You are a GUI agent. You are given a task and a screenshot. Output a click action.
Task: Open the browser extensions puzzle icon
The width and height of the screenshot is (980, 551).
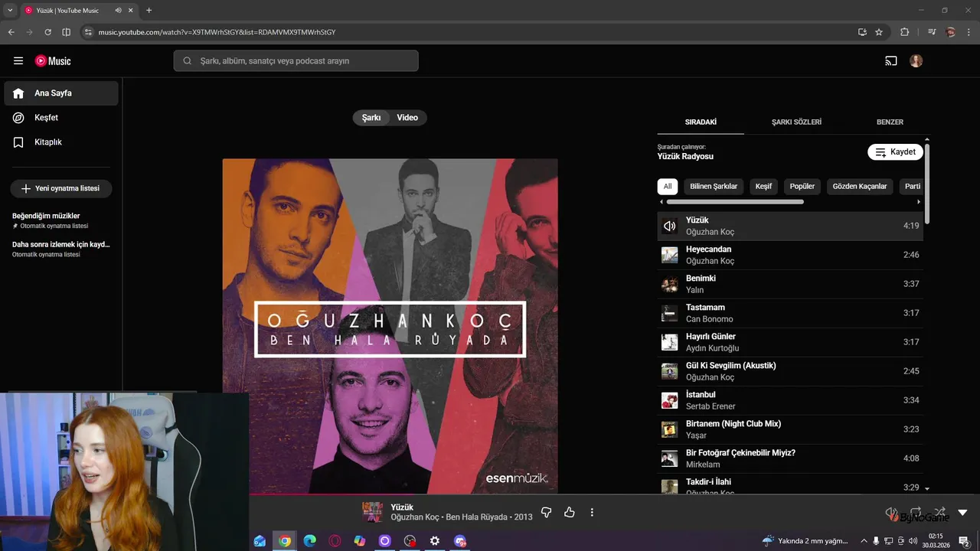(x=905, y=32)
